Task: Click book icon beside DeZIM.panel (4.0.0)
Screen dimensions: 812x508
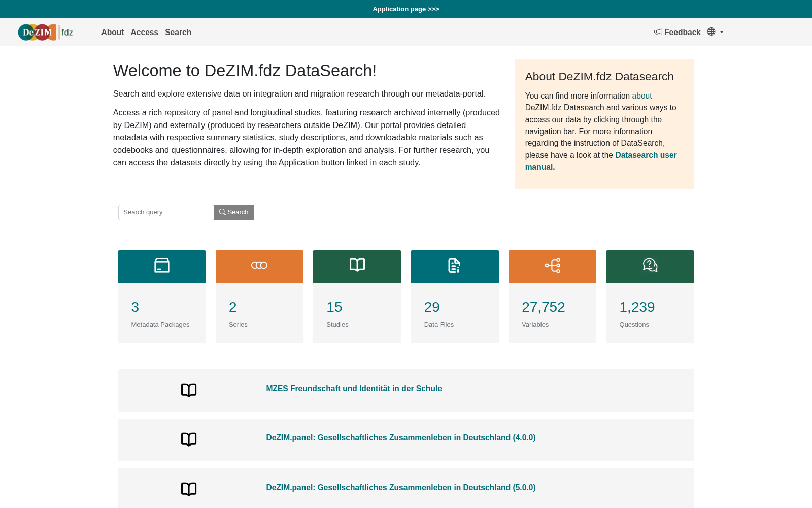Action: pos(189,439)
